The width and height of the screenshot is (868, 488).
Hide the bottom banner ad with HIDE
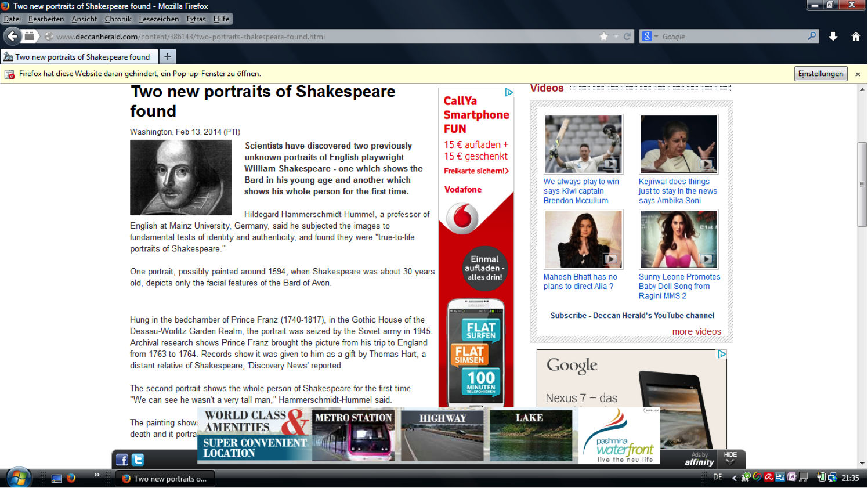pos(730,458)
